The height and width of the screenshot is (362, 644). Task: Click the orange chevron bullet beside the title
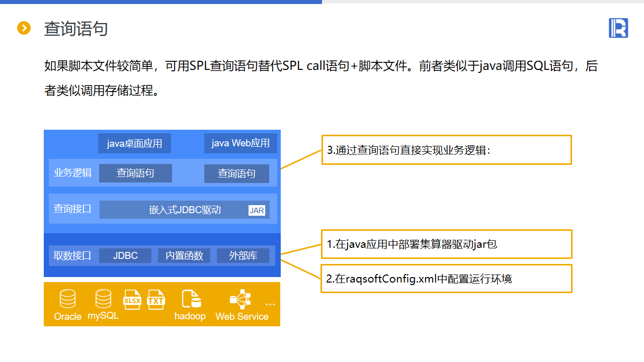pyautogui.click(x=24, y=28)
